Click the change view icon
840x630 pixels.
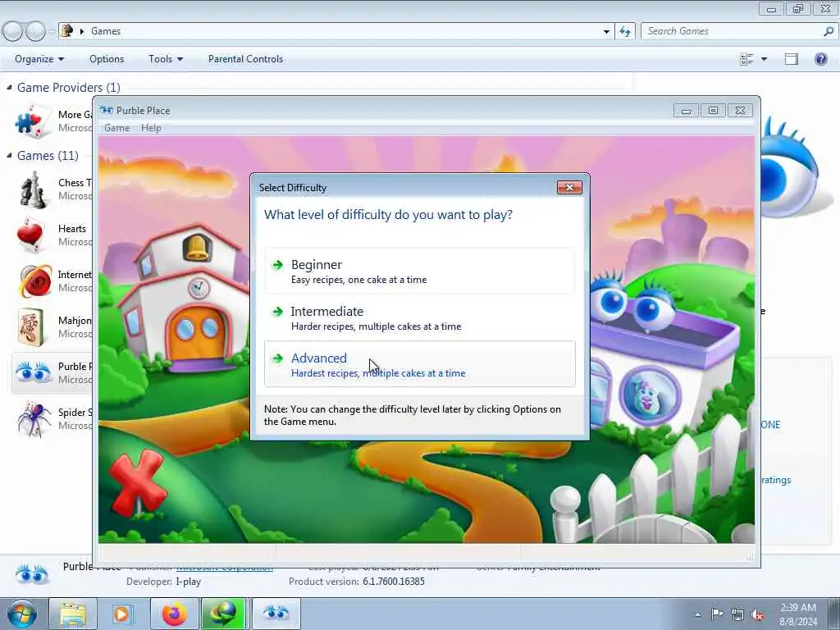(x=746, y=59)
